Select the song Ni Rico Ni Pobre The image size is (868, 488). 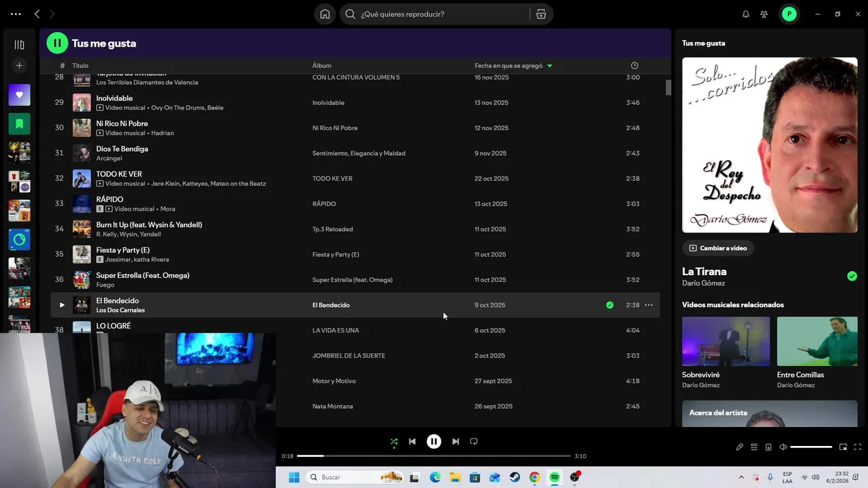pyautogui.click(x=122, y=124)
